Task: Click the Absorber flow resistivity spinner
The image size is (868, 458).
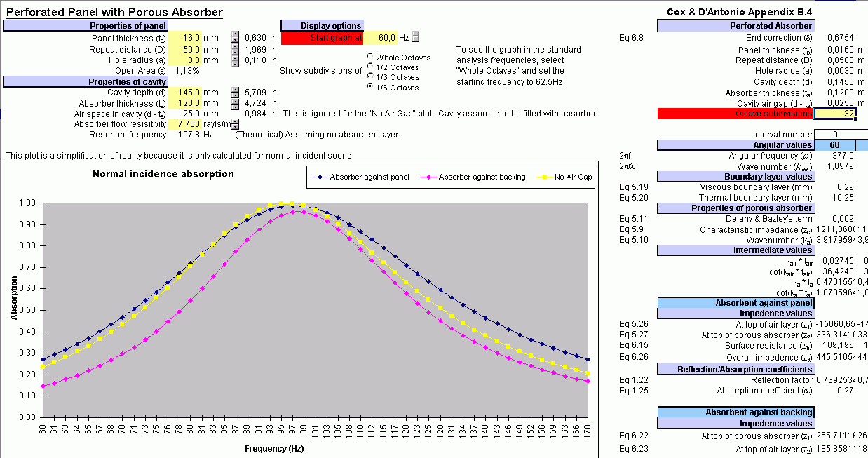Action: pyautogui.click(x=235, y=123)
